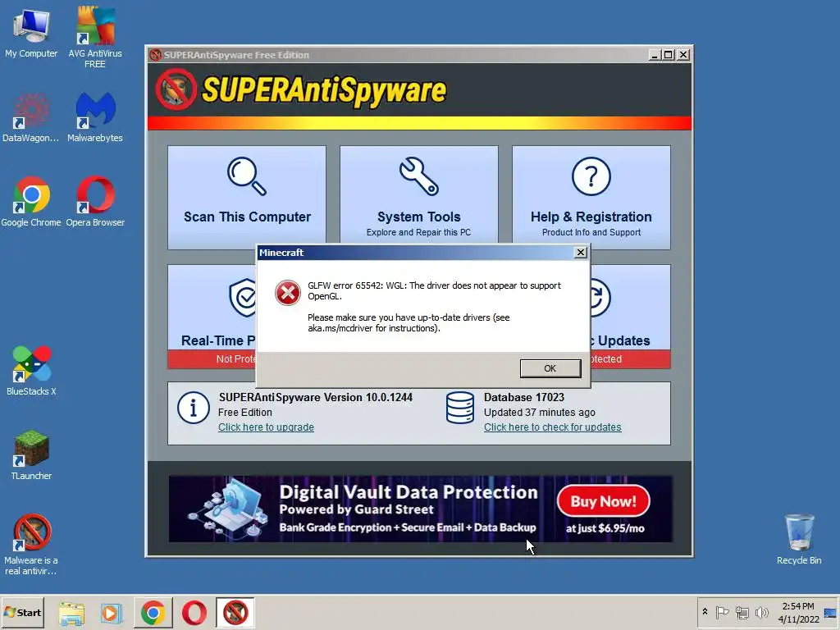Click the version info circle icon
Screen dimensions: 840x630
194,408
